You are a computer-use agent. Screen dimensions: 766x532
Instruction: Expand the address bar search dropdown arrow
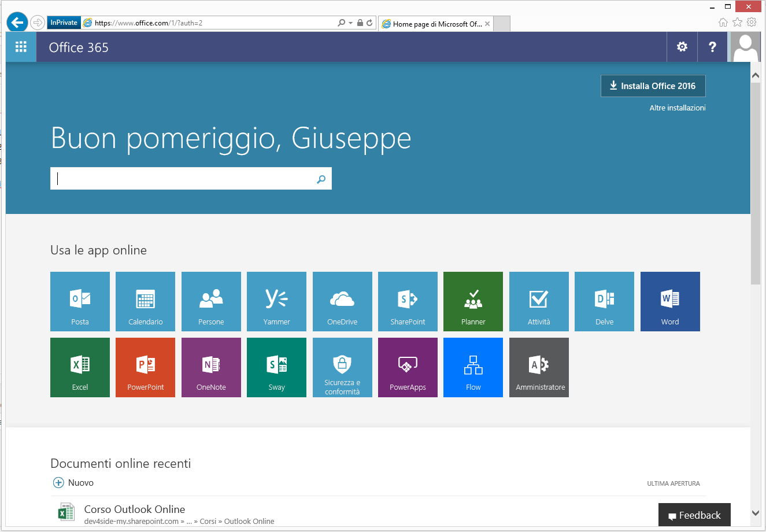click(350, 23)
